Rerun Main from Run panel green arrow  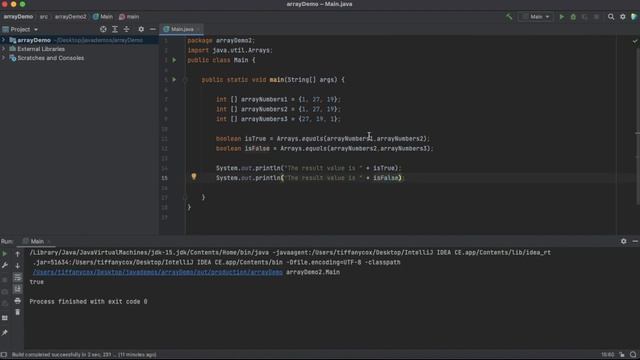[x=5, y=253]
